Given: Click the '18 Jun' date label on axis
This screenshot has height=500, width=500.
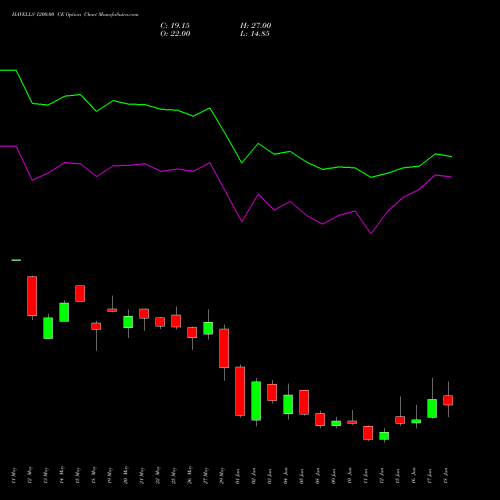Looking at the screenshot, I should point(446,476).
